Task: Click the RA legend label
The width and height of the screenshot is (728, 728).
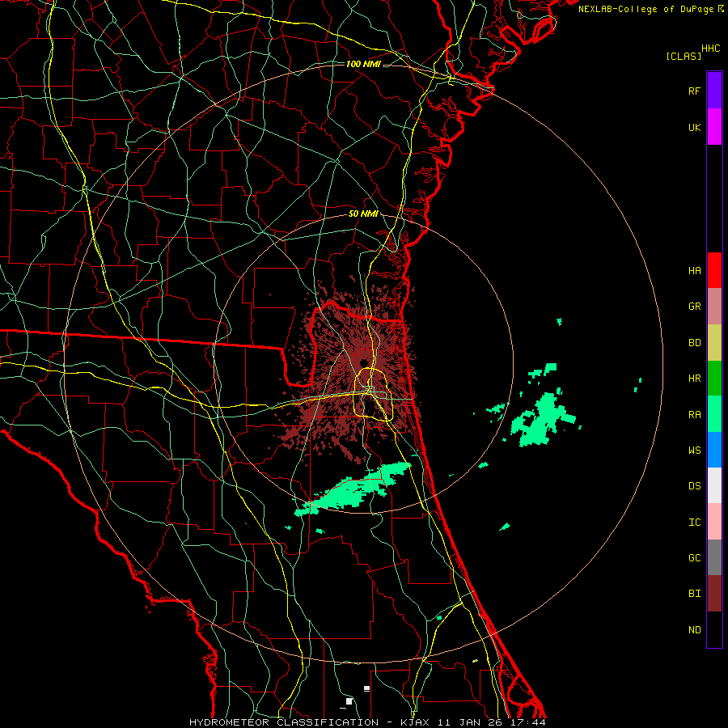Action: [x=694, y=414]
